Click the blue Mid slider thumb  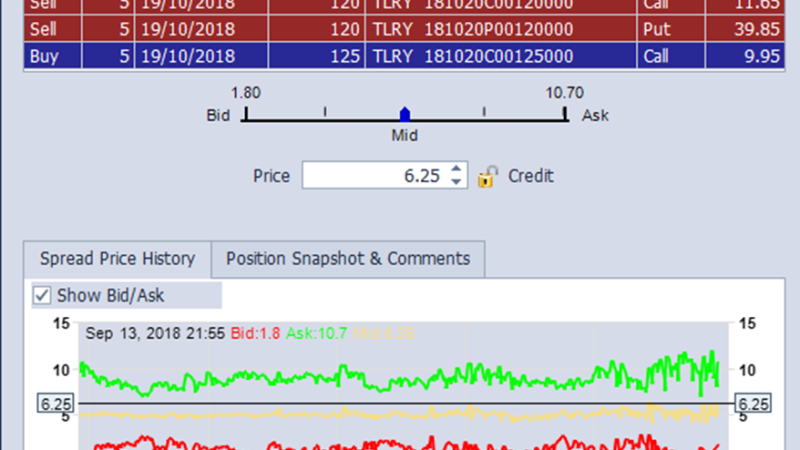click(x=404, y=114)
